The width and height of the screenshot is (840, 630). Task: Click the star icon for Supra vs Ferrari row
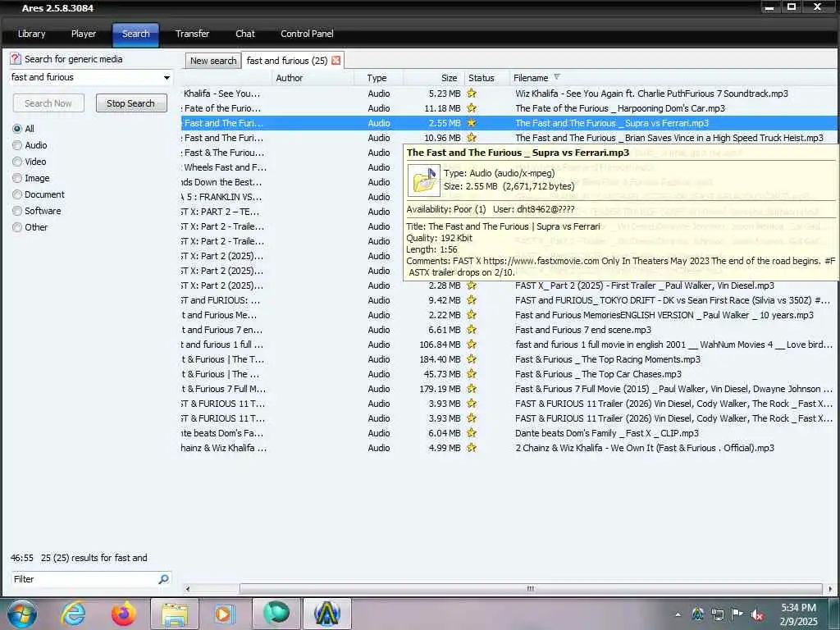point(472,123)
